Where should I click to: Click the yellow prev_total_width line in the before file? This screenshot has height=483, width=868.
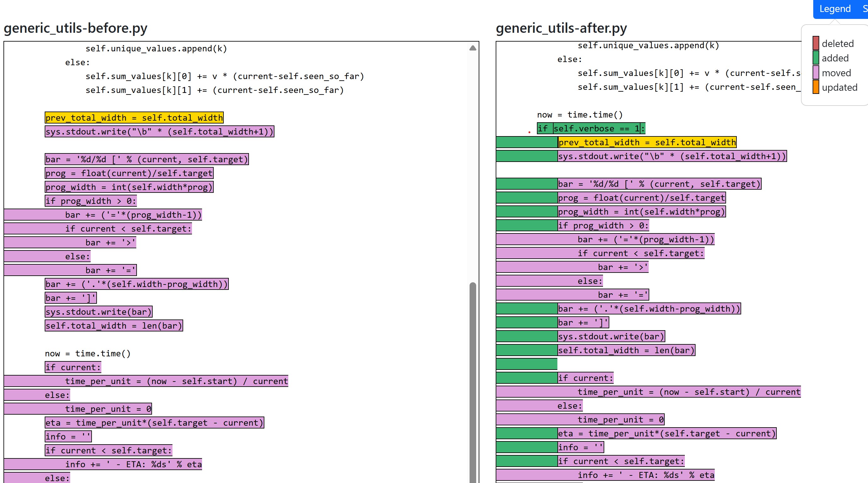coord(134,118)
